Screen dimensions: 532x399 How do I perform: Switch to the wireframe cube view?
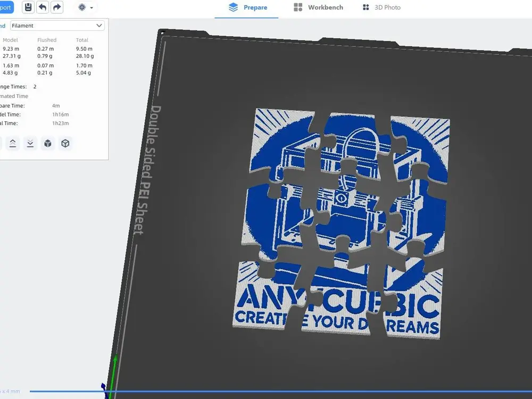click(x=65, y=144)
